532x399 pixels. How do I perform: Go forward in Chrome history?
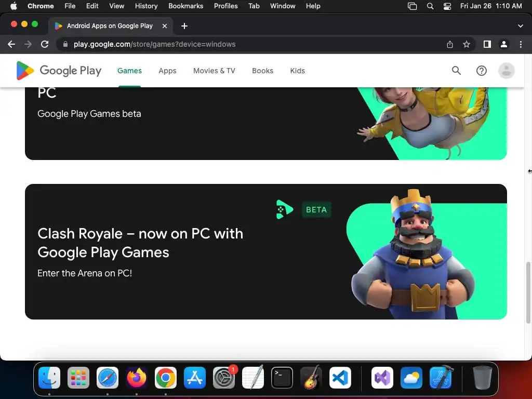pyautogui.click(x=28, y=44)
